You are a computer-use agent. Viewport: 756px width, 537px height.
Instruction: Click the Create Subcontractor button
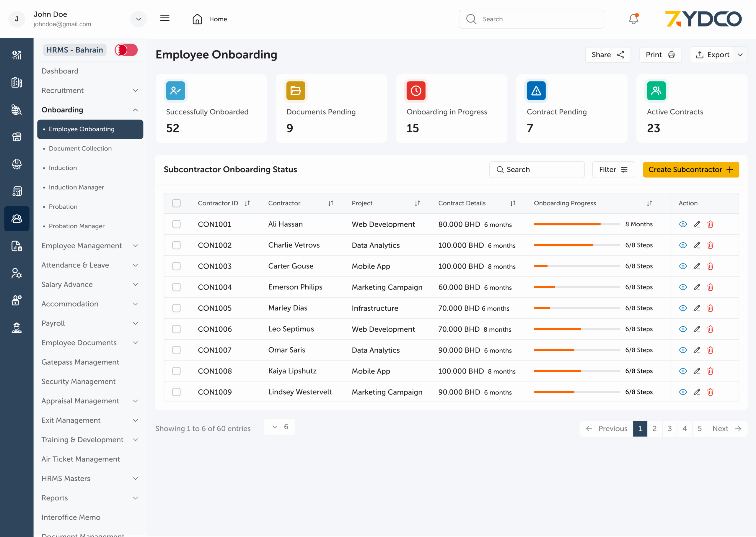(690, 170)
